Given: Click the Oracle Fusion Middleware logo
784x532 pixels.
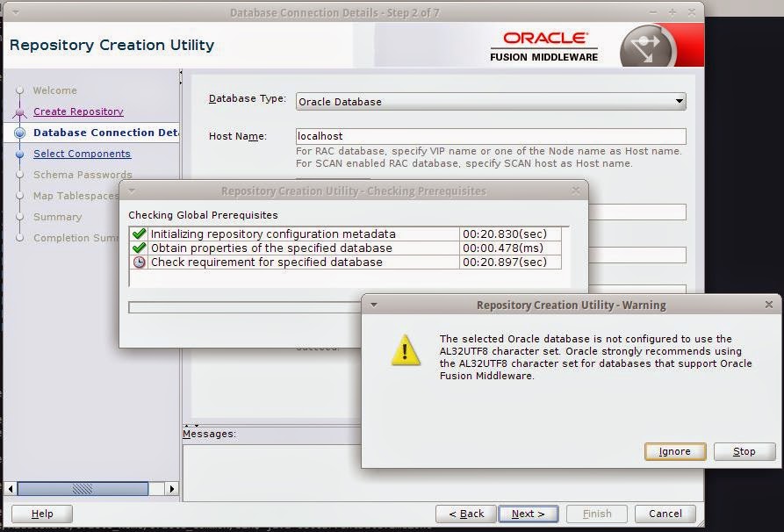Looking at the screenshot, I should click(544, 46).
